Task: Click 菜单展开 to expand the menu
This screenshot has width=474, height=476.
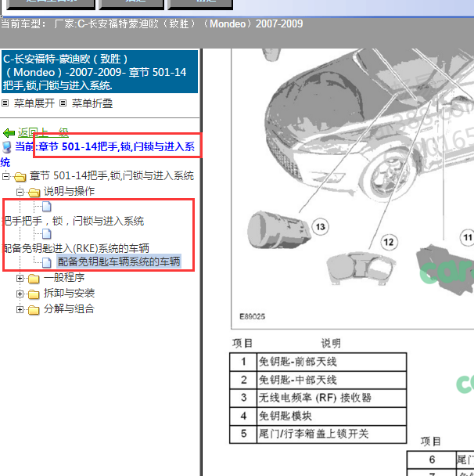Action: pos(34,103)
